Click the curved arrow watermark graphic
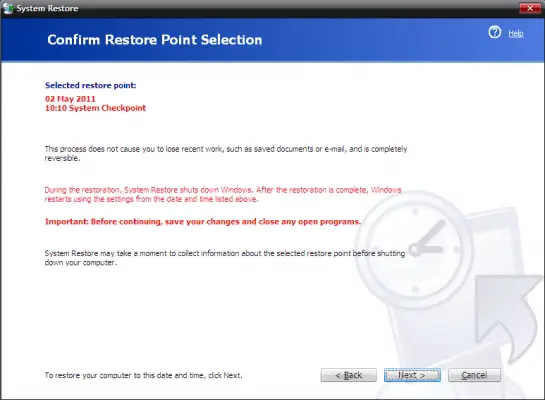This screenshot has width=545, height=400. 505,317
